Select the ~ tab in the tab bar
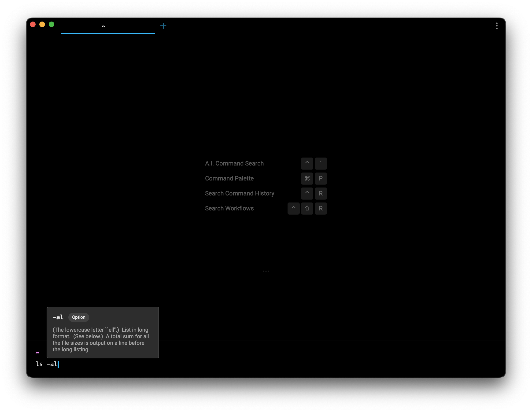The image size is (532, 412). tap(104, 26)
